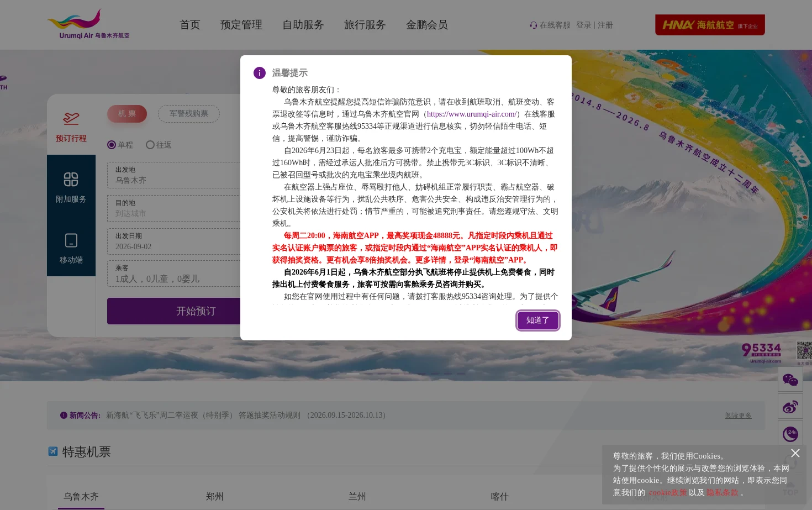Select the 单程 one-way radio button
The image size is (812, 510).
coord(112,145)
